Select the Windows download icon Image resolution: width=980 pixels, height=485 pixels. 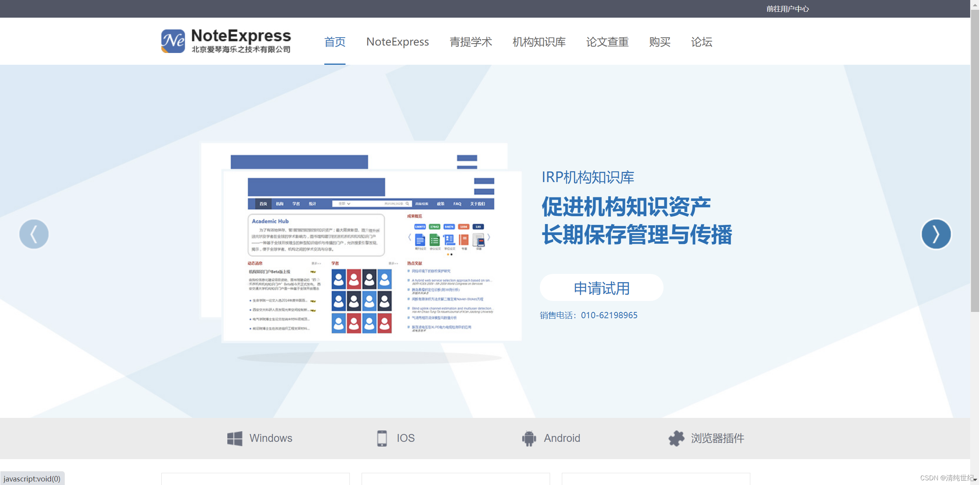point(234,438)
